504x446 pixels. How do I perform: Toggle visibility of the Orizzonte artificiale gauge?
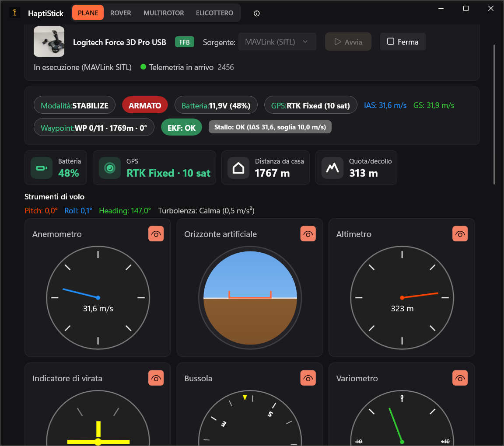click(x=308, y=234)
